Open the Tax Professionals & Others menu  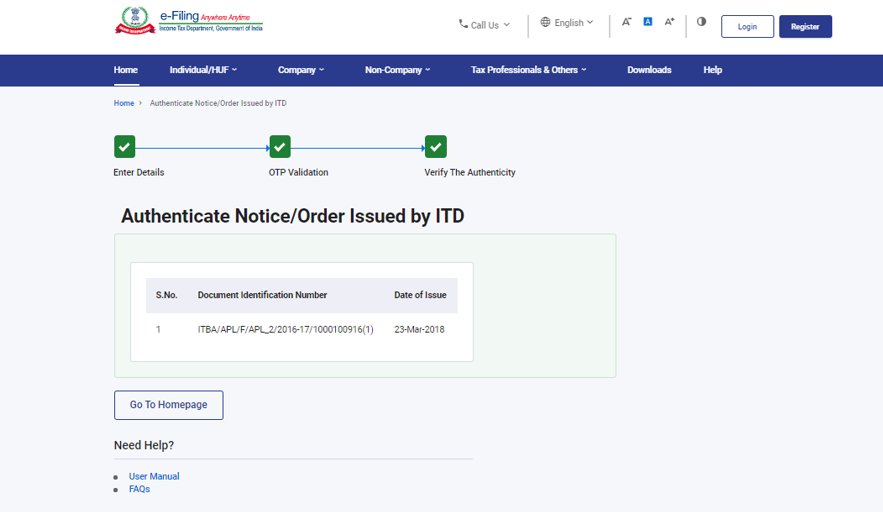528,70
